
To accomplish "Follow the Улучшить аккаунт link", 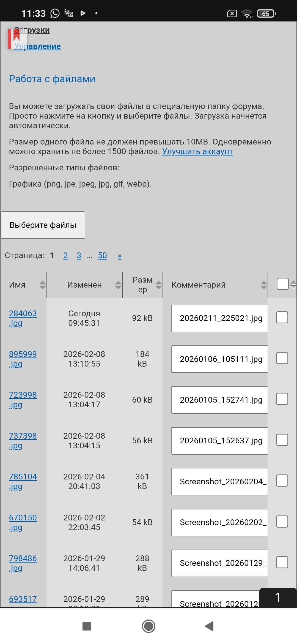I will [197, 151].
